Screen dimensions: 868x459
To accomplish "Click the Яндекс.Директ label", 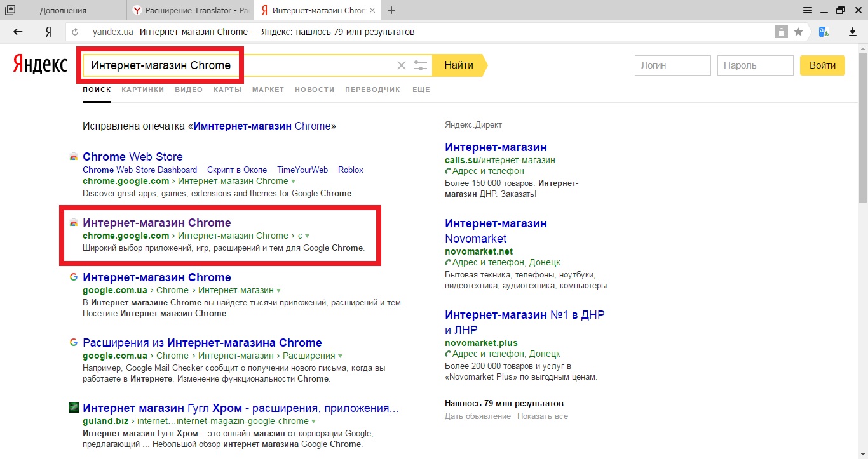I will pos(473,125).
